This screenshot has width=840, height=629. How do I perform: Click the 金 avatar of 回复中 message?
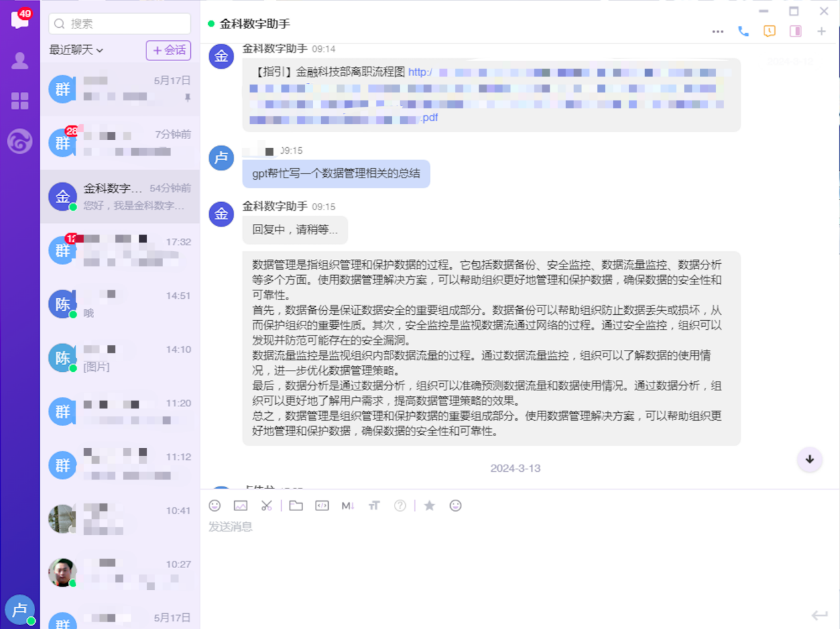tap(221, 214)
